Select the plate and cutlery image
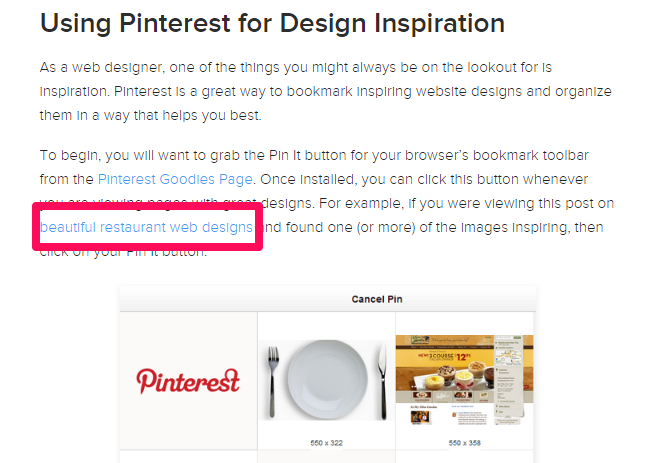 click(x=326, y=380)
